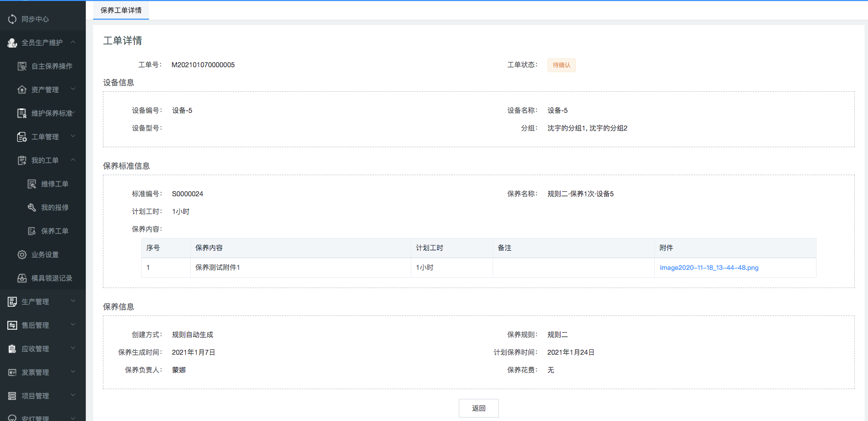
Task: Click the 同步中心 sync icon
Action: [x=12, y=19]
